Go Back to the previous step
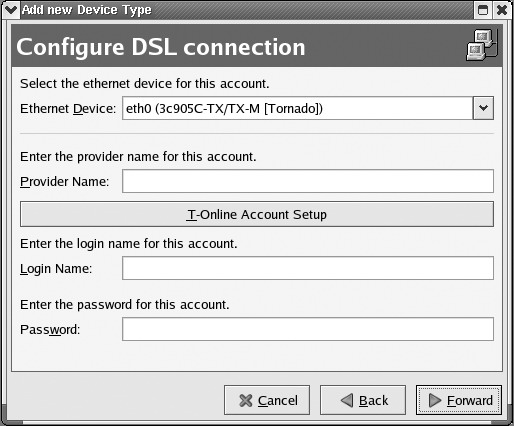 pyautogui.click(x=363, y=400)
